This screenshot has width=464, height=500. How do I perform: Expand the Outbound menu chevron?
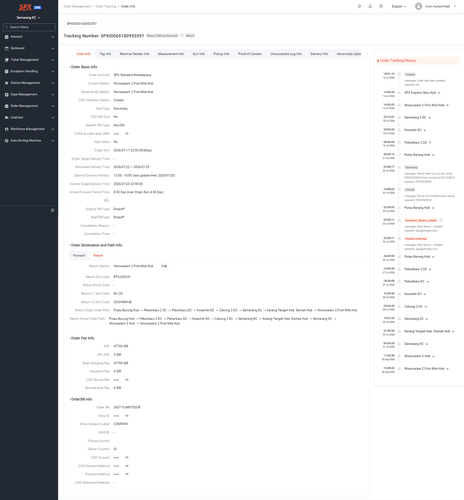pyautogui.click(x=52, y=48)
